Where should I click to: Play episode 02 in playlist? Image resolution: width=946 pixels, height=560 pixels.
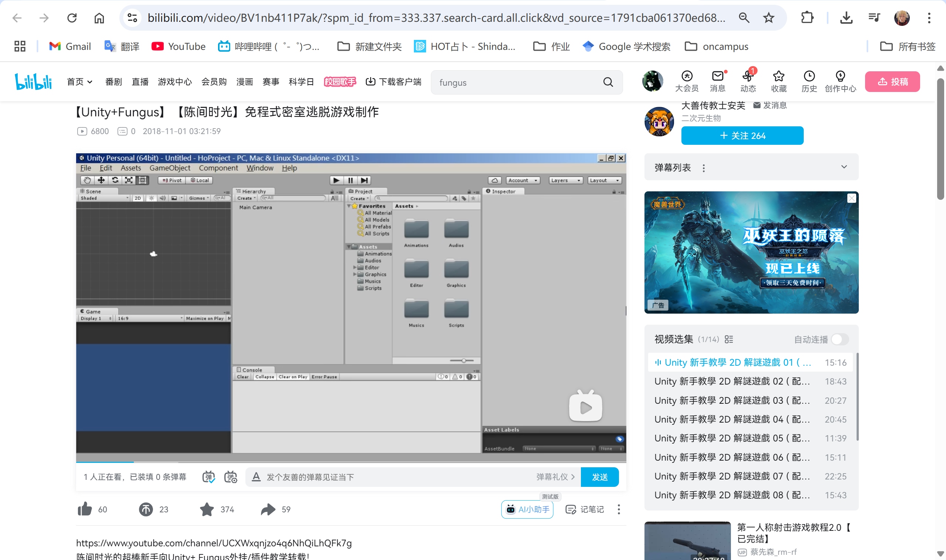[751, 381]
